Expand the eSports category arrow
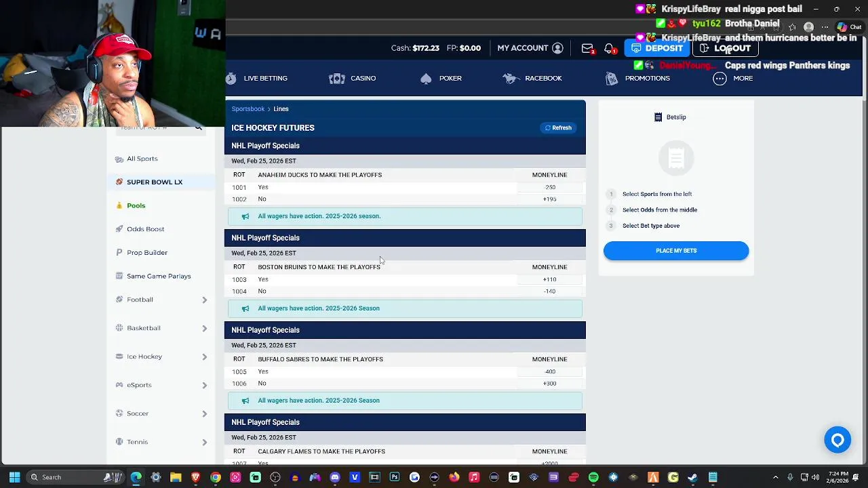The width and height of the screenshot is (868, 488). (204, 386)
